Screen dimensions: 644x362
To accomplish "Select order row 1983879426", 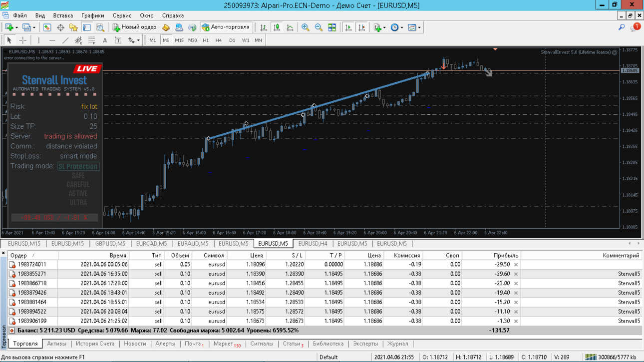I will pyautogui.click(x=324, y=293).
